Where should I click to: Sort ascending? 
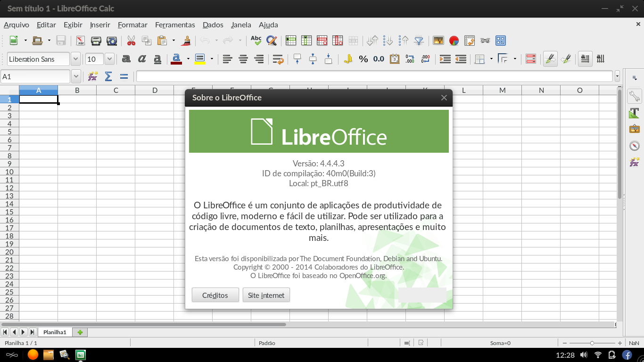[388, 41]
